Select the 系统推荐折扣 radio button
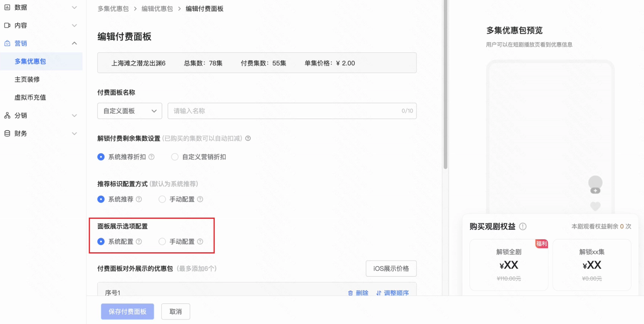 click(101, 157)
